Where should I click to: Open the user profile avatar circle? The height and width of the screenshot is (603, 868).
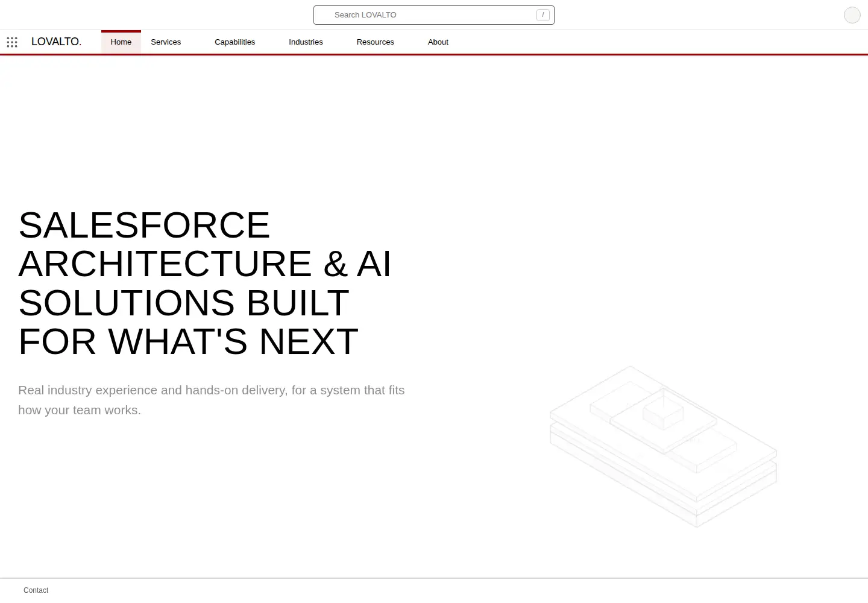point(852,15)
